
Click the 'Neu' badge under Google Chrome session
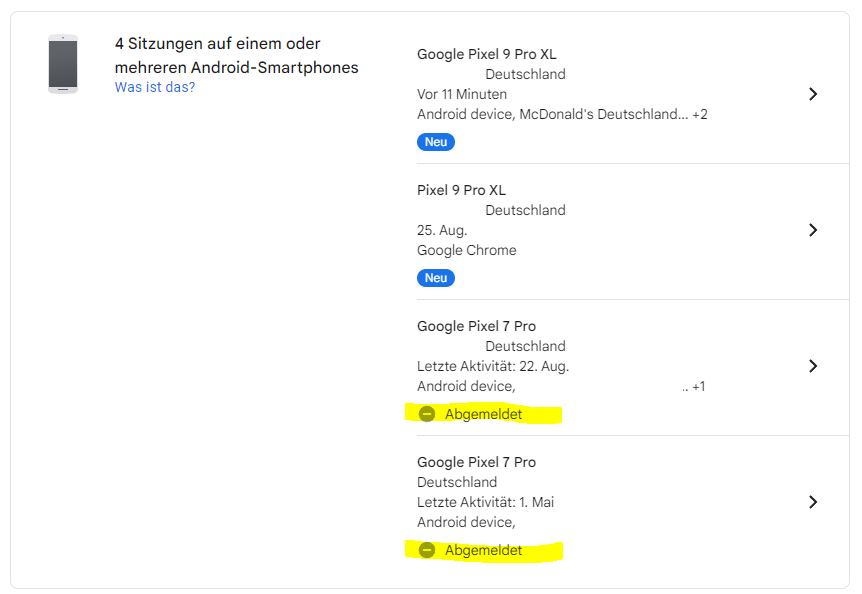tap(436, 278)
